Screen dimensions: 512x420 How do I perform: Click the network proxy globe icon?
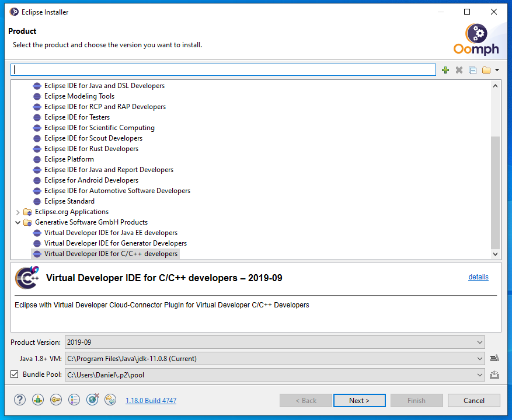point(92,400)
